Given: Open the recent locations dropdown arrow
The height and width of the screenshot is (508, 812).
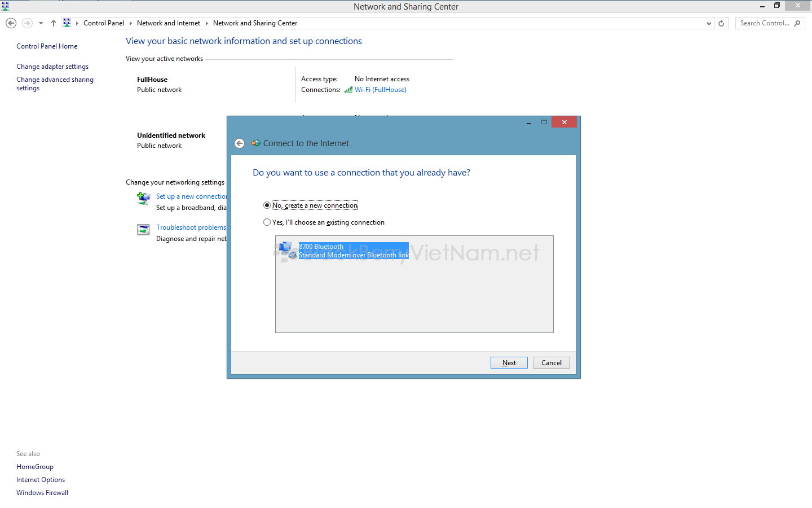Looking at the screenshot, I should click(41, 23).
